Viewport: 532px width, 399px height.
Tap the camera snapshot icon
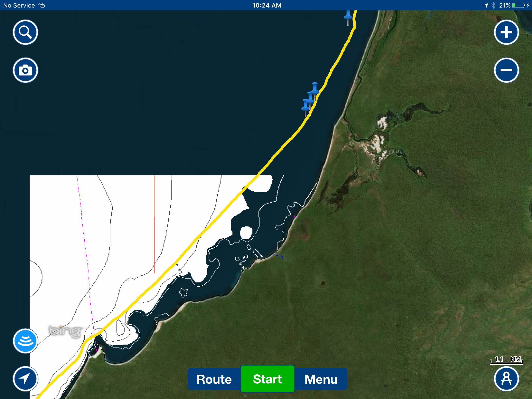pos(25,70)
